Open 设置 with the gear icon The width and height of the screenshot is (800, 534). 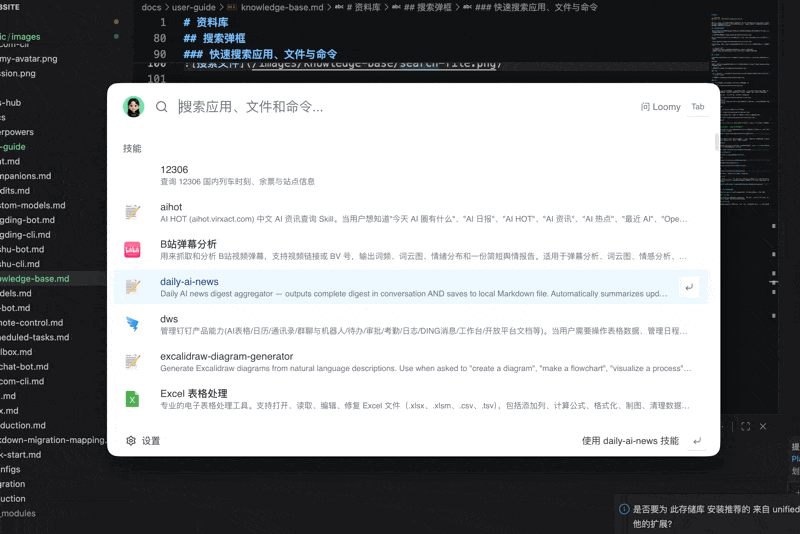click(x=131, y=441)
